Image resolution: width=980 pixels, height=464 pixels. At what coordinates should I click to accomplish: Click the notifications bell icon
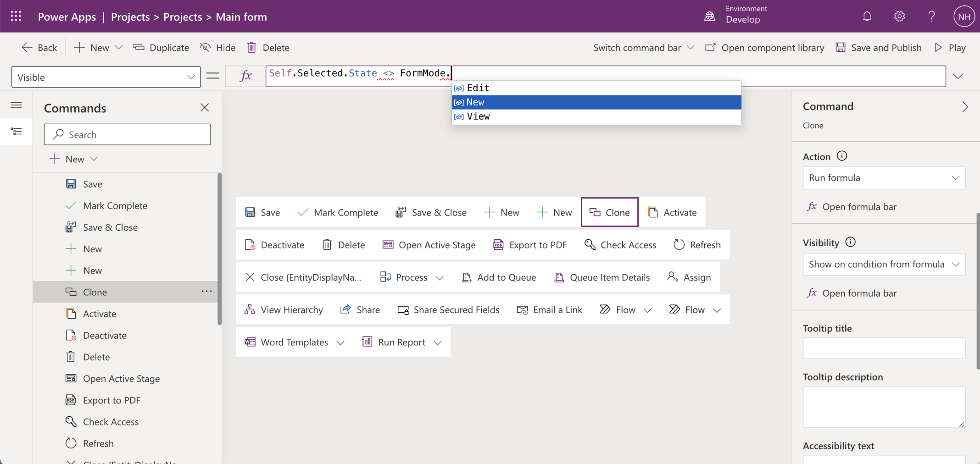tap(867, 17)
